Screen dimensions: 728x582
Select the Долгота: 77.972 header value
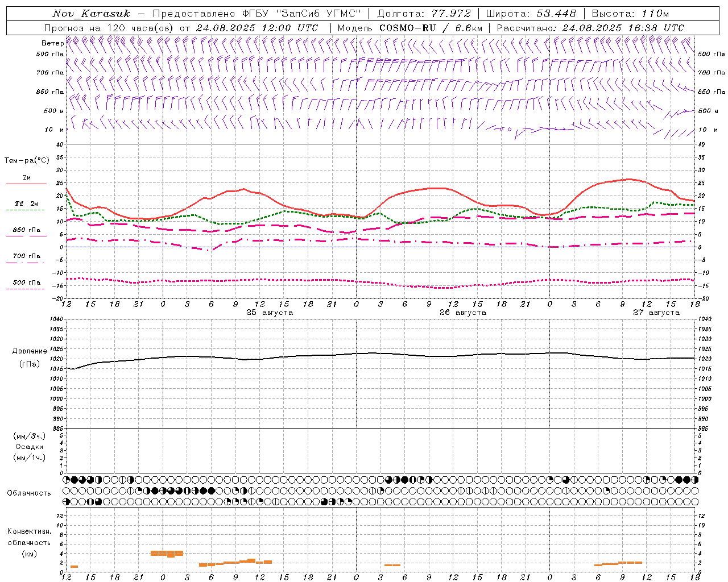coord(424,14)
